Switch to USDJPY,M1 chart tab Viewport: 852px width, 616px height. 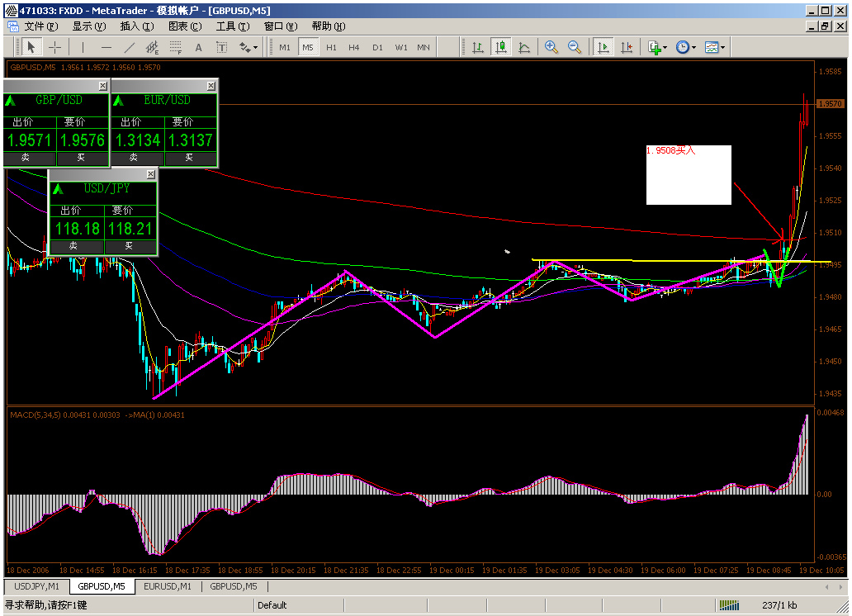(x=37, y=586)
